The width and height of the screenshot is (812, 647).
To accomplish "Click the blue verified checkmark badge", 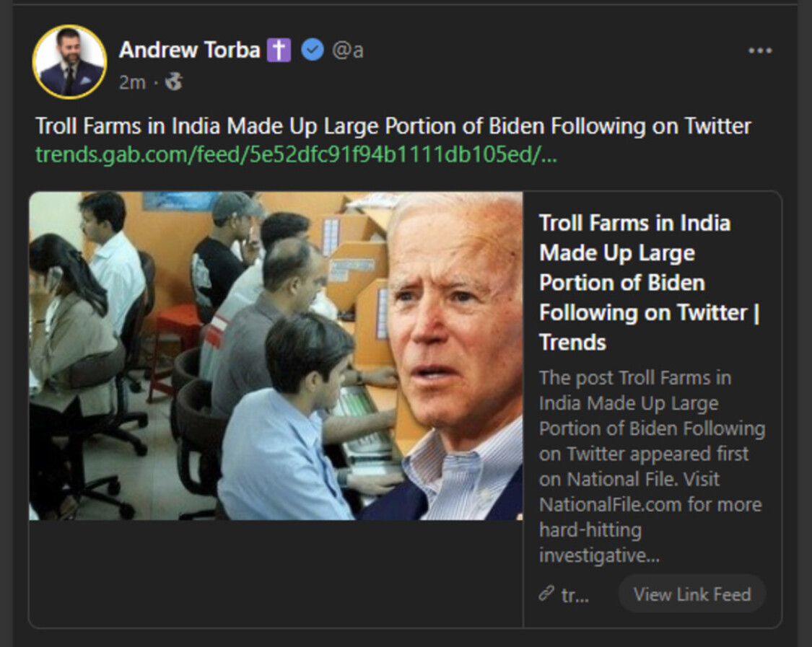I will pos(312,50).
